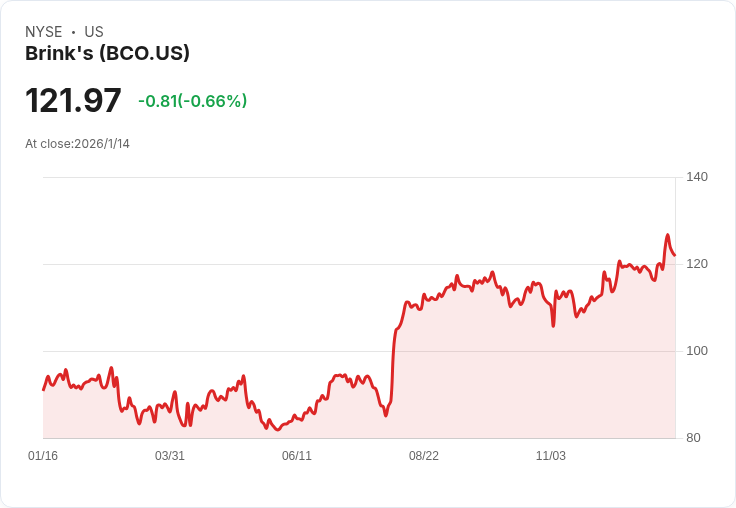Click the -0.81(-0.66%) price change text

192,101
